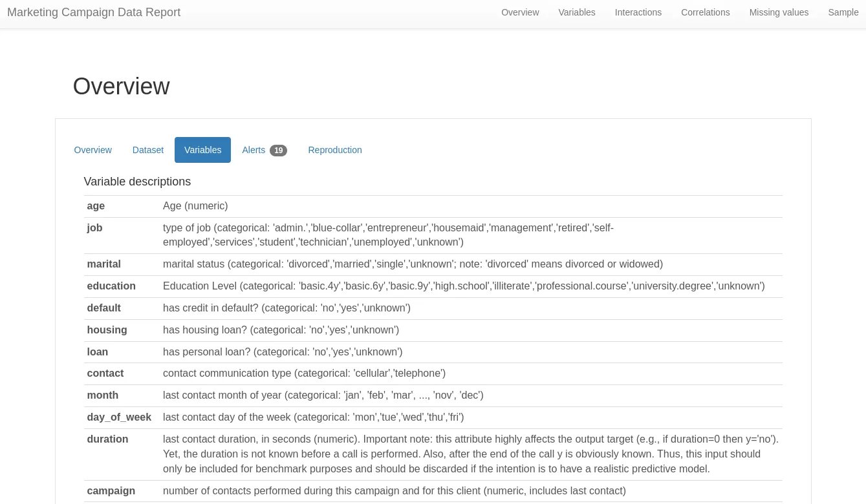Switch to the Overview tab below the heading
This screenshot has width=866, height=504.
(x=93, y=150)
